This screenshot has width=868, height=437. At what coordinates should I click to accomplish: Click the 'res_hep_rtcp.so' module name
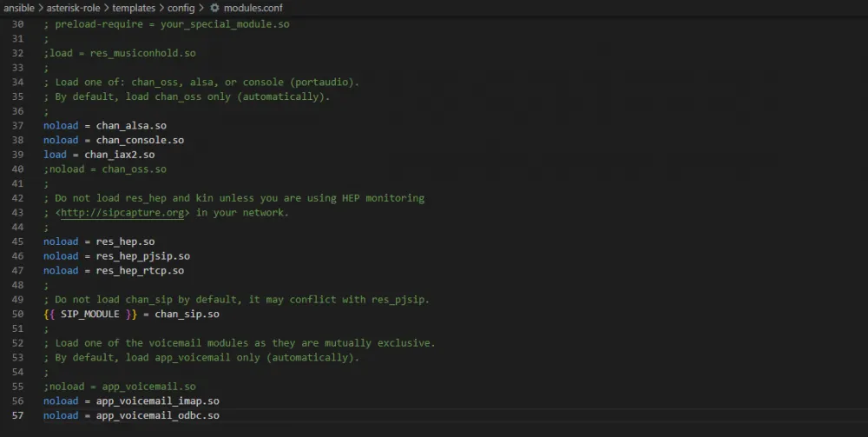pyautogui.click(x=140, y=270)
